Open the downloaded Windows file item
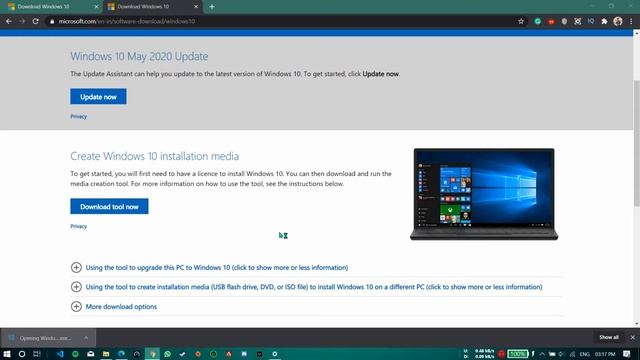Image resolution: width=640 pixels, height=360 pixels. (44, 338)
